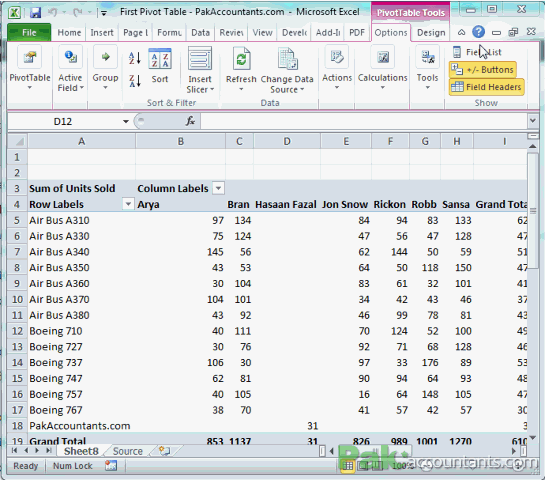Open the Tools group icon
This screenshot has height=480, width=545.
point(428,57)
